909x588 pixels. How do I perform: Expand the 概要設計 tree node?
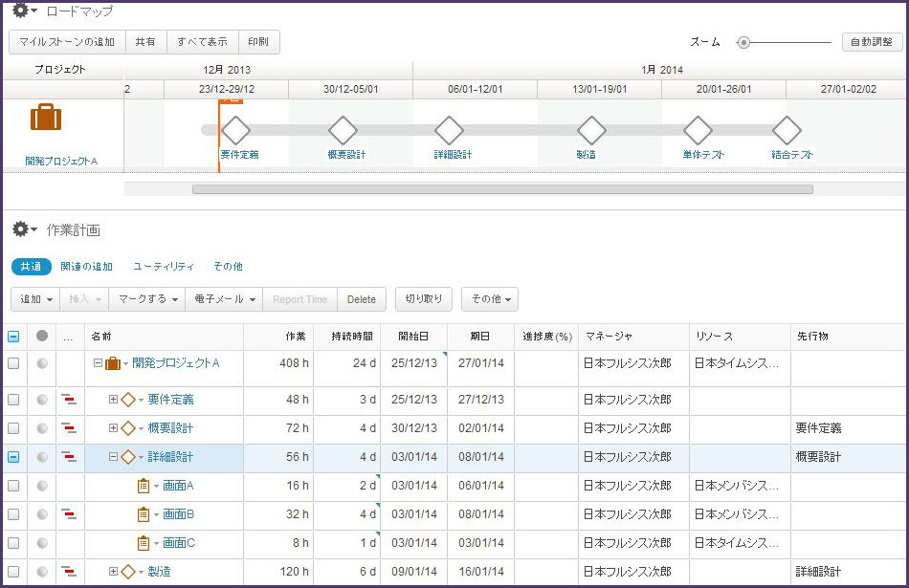click(113, 428)
